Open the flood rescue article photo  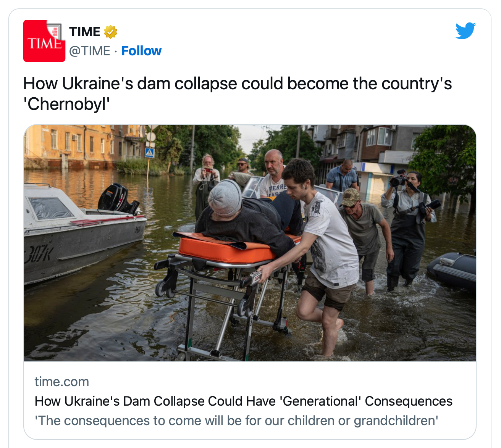coord(250,243)
